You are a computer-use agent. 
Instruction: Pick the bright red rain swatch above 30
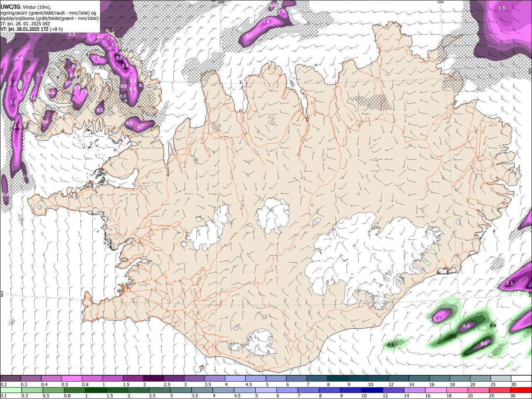click(521, 390)
